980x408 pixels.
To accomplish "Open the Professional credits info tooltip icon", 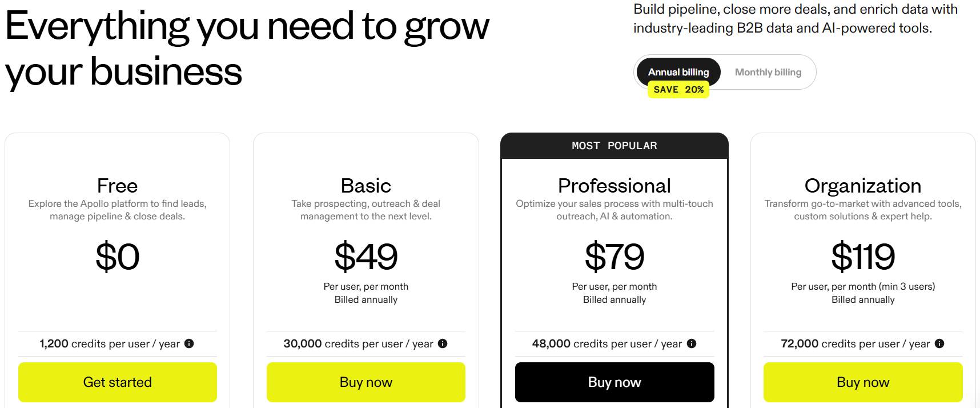I will coord(692,343).
